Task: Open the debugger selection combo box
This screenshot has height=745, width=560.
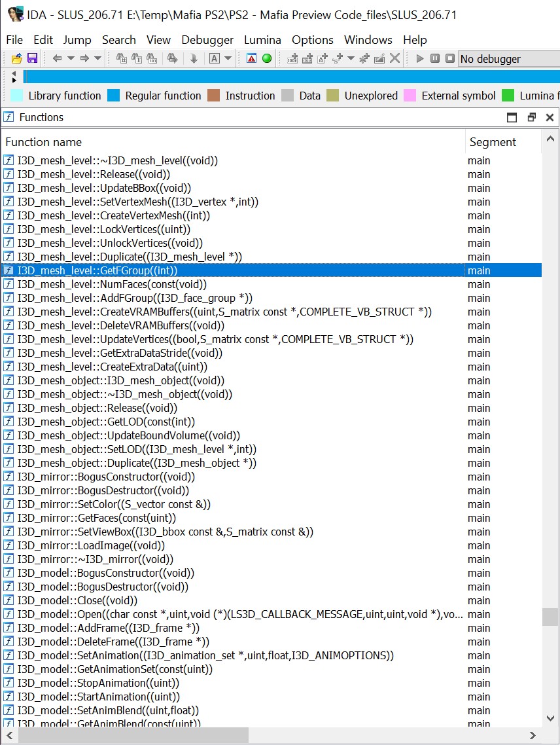Action: (x=508, y=59)
